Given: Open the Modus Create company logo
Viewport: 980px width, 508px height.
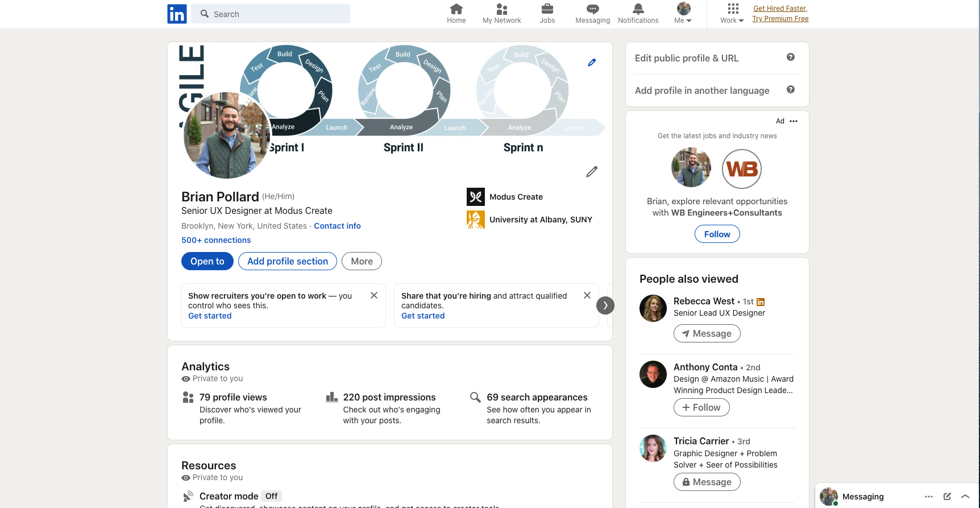Looking at the screenshot, I should [x=476, y=197].
